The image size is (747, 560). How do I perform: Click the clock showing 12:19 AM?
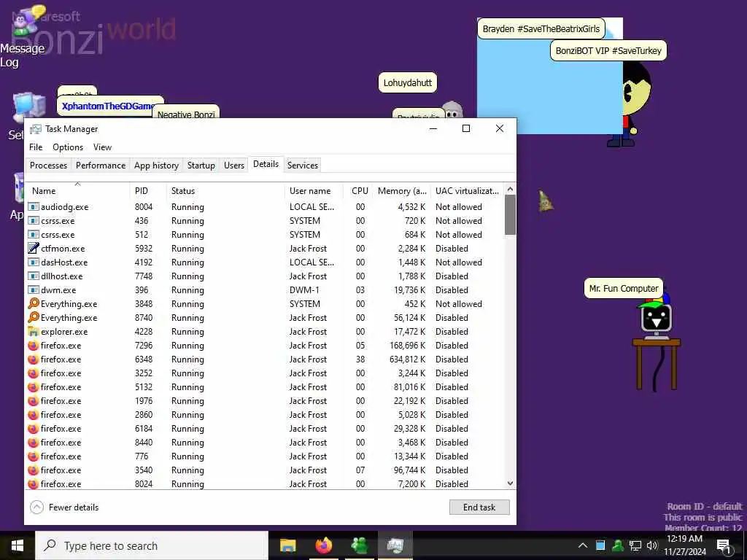[684, 539]
